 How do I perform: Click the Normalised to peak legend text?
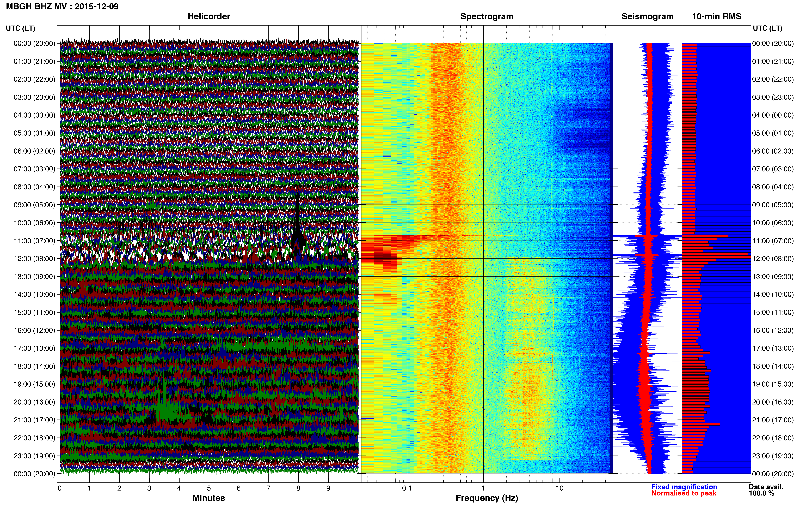pos(684,493)
